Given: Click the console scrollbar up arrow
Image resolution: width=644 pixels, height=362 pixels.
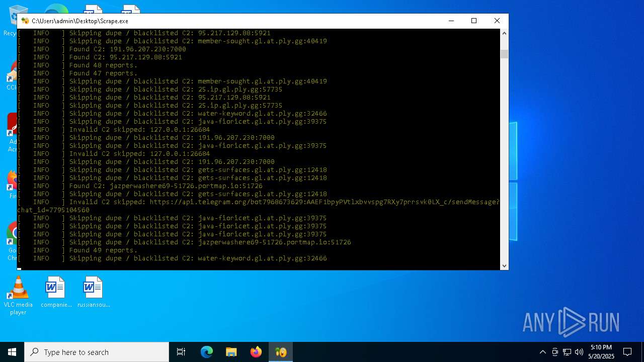Looking at the screenshot, I should tap(504, 33).
